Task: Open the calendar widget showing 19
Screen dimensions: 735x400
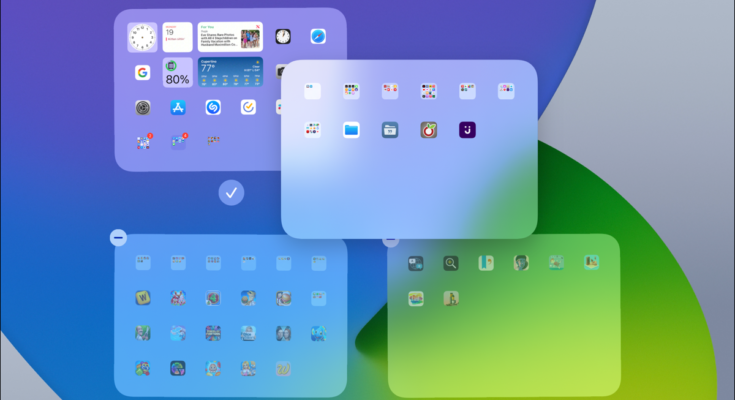Action: coord(177,37)
